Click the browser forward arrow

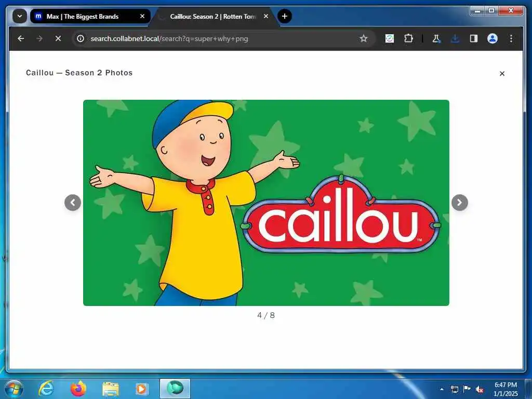39,38
